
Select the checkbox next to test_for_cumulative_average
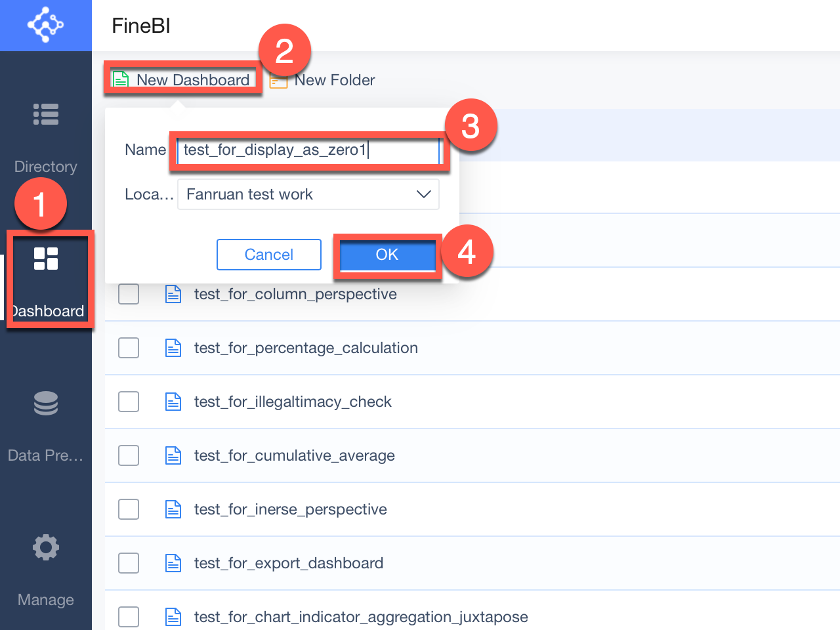click(x=129, y=455)
